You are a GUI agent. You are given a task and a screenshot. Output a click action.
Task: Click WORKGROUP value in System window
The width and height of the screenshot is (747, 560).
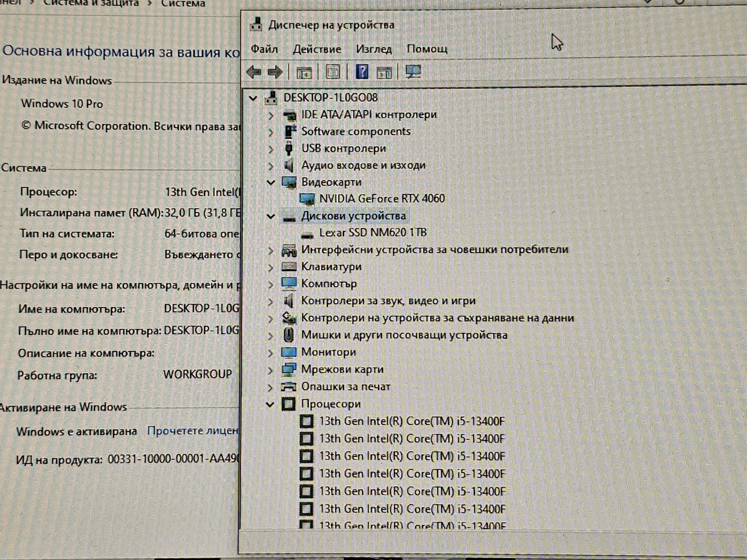tap(198, 374)
